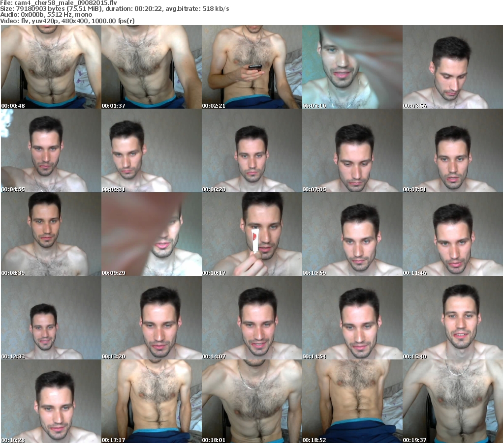Select the frame marked 00:10:59
This screenshot has width=504, height=443.
coord(352,234)
